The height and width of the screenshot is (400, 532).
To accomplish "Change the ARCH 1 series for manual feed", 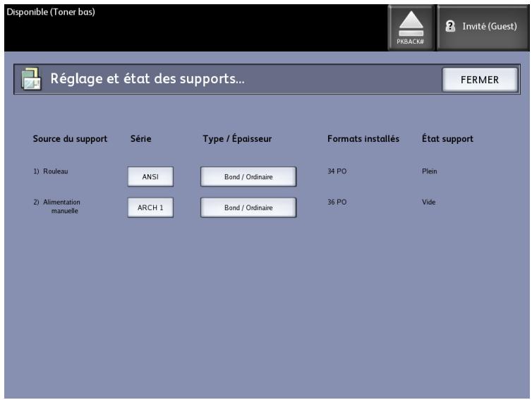I will (x=150, y=207).
